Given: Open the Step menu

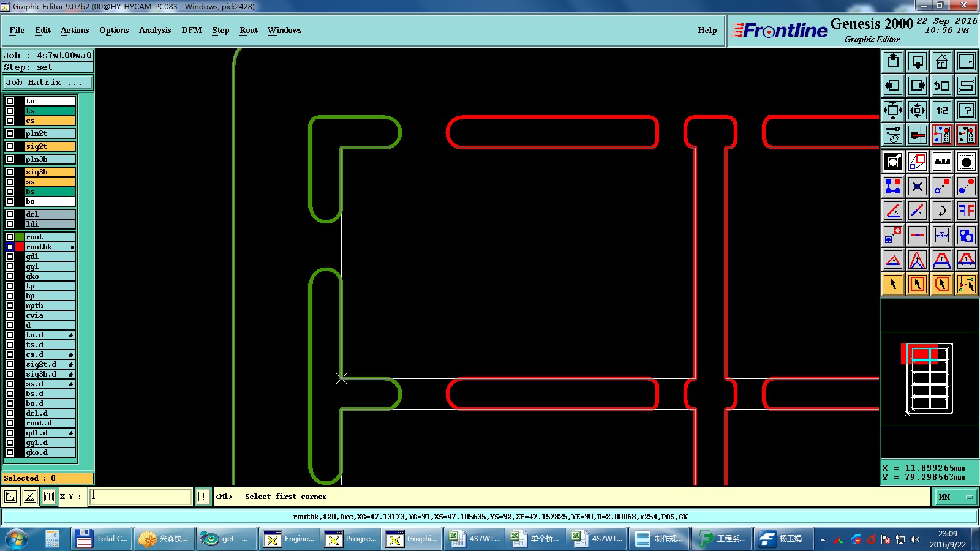Looking at the screenshot, I should click(x=221, y=30).
